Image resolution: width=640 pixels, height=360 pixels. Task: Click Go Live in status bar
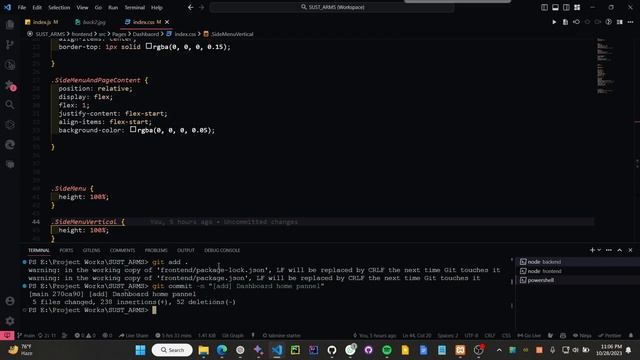(x=529, y=336)
